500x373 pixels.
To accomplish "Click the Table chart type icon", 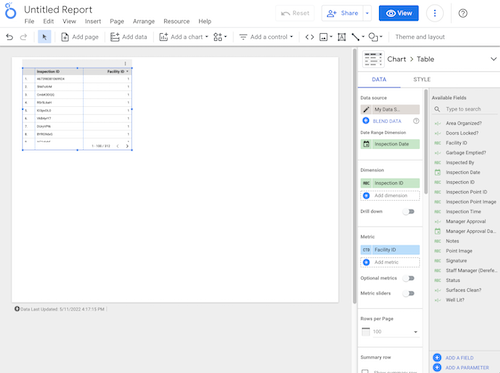I will pos(373,59).
